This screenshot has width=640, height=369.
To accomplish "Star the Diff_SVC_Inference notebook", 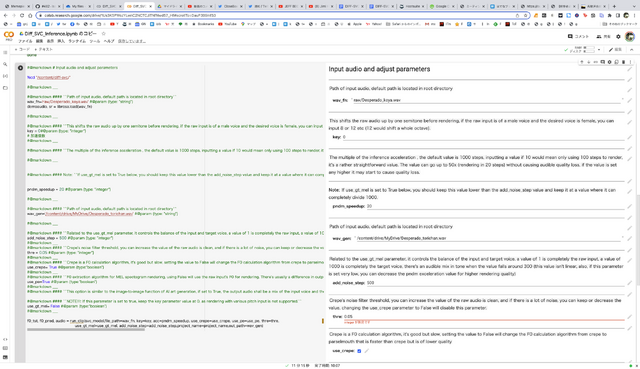I will [x=104, y=33].
